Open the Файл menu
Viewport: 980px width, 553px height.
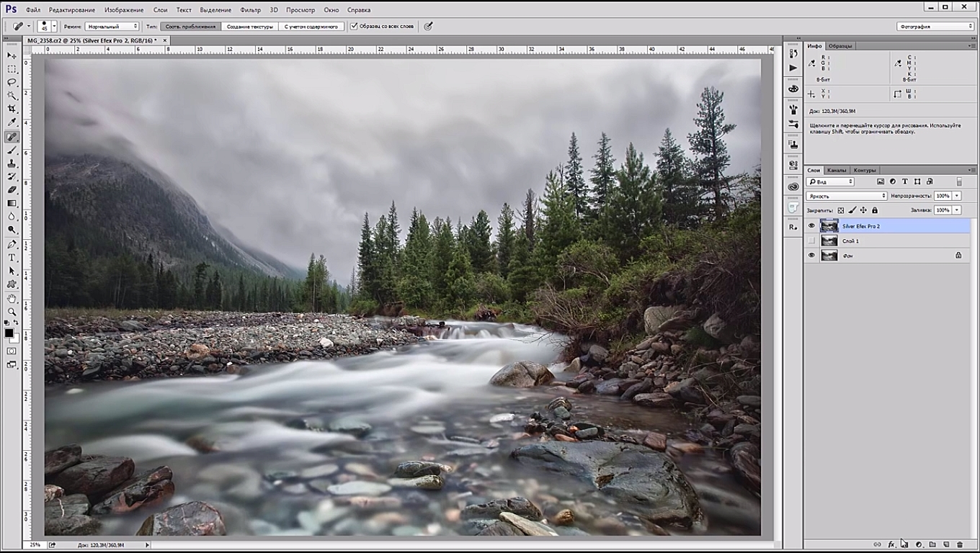33,10
